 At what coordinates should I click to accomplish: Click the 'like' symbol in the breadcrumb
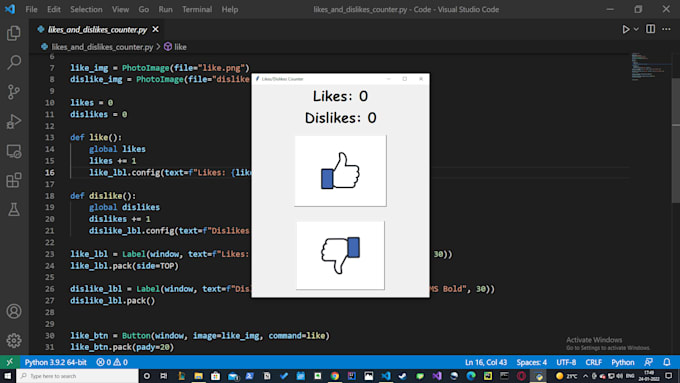point(180,47)
